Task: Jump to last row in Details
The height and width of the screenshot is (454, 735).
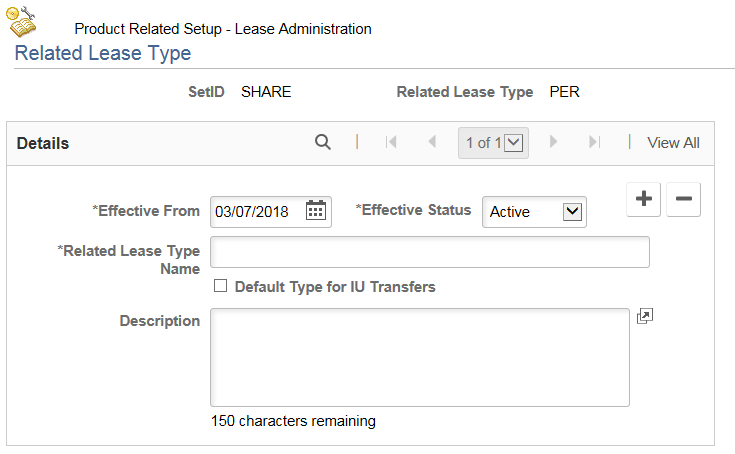Action: (x=594, y=142)
